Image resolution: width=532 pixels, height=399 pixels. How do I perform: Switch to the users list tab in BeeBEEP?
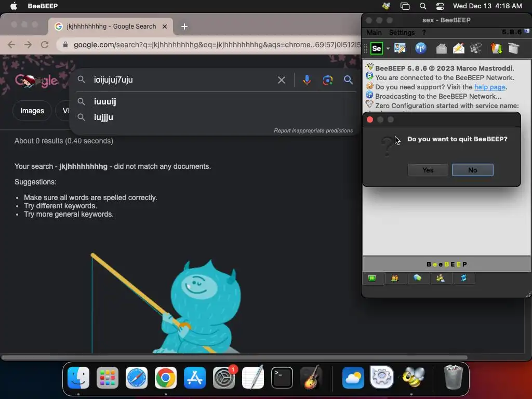[395, 278]
